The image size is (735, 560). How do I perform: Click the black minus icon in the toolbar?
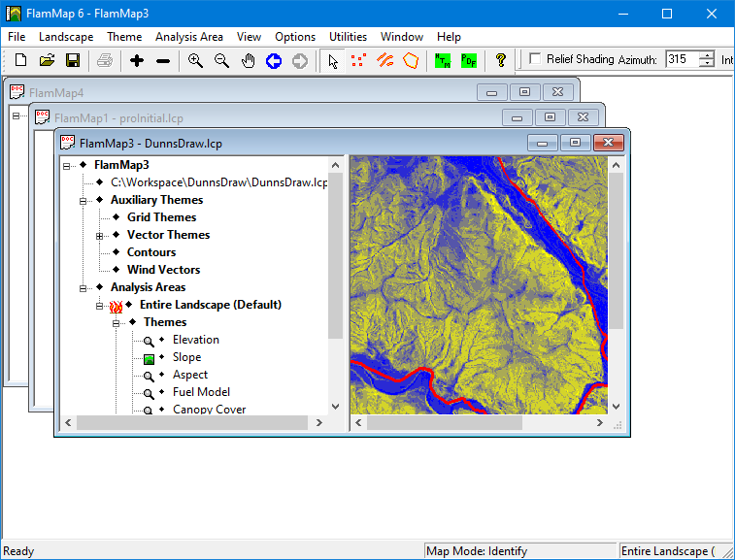[163, 61]
